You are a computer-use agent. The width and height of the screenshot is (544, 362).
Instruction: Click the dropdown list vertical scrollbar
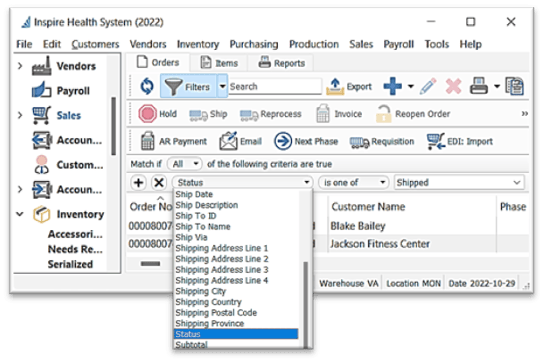tap(306, 305)
